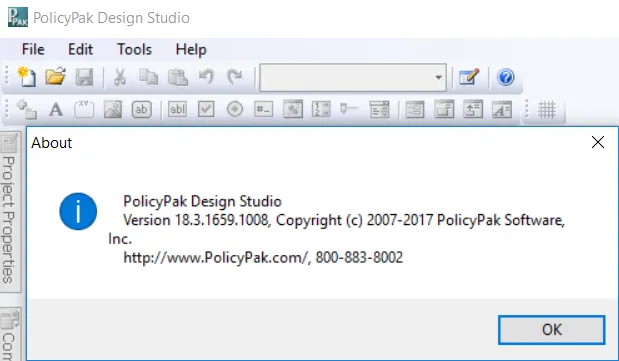
Task: Click the 'Version 18.3.1659.1008' text
Action: pos(196,220)
